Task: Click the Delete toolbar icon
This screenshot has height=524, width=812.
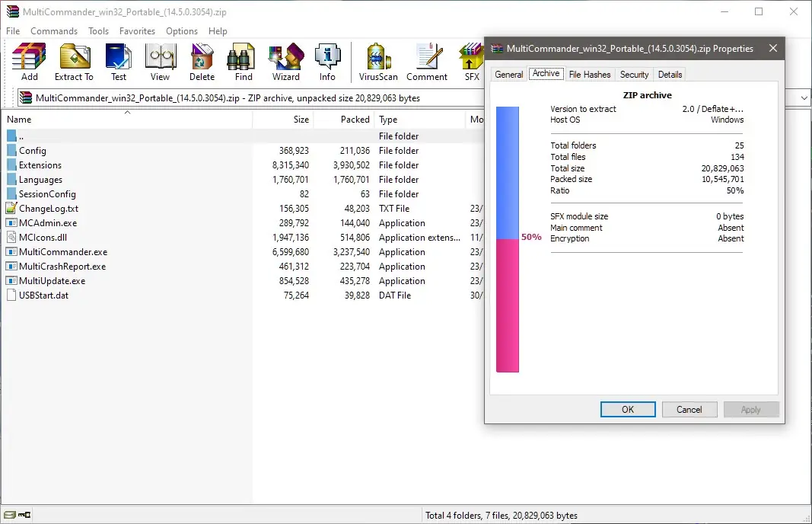Action: click(x=202, y=57)
